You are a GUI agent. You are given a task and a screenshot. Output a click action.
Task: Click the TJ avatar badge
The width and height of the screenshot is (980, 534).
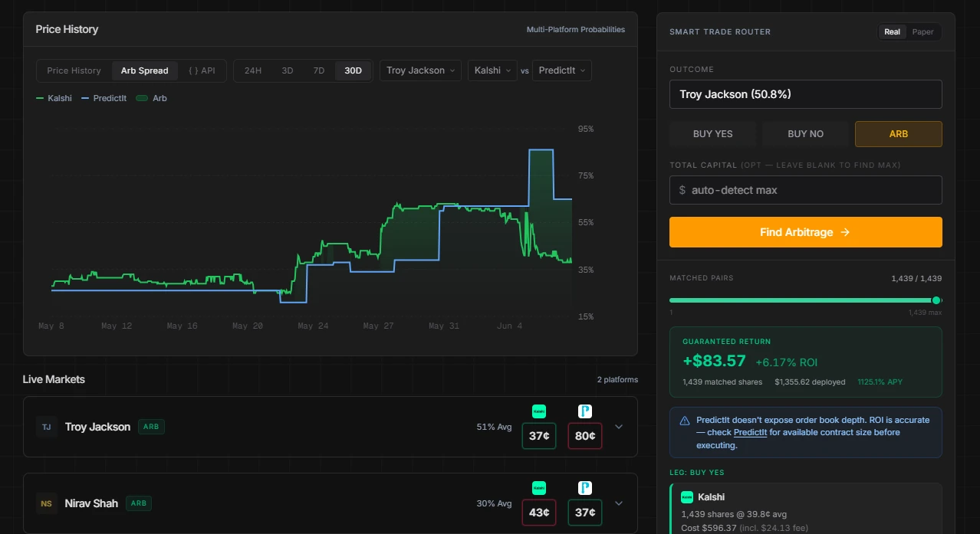coord(47,427)
